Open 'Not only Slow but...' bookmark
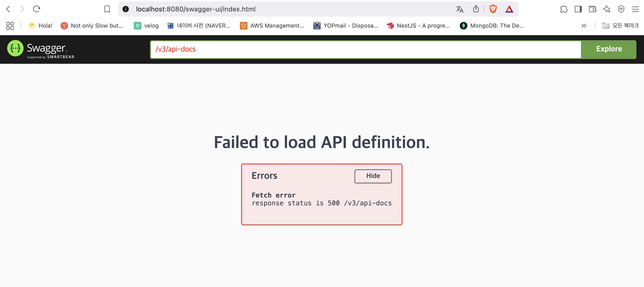The height and width of the screenshot is (287, 644). coord(92,25)
